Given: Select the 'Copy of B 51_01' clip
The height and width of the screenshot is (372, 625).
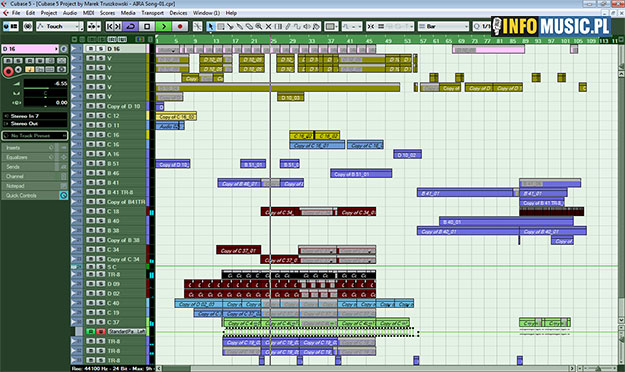Looking at the screenshot, I should point(361,173).
